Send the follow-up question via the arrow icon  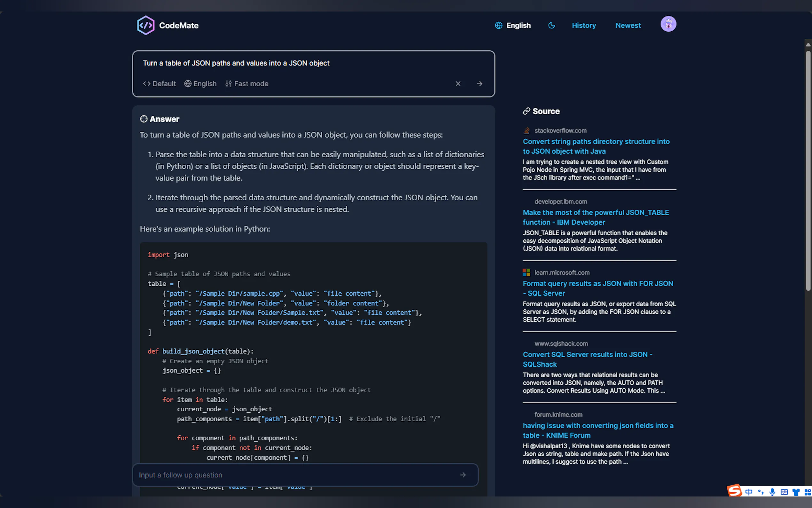tap(463, 475)
